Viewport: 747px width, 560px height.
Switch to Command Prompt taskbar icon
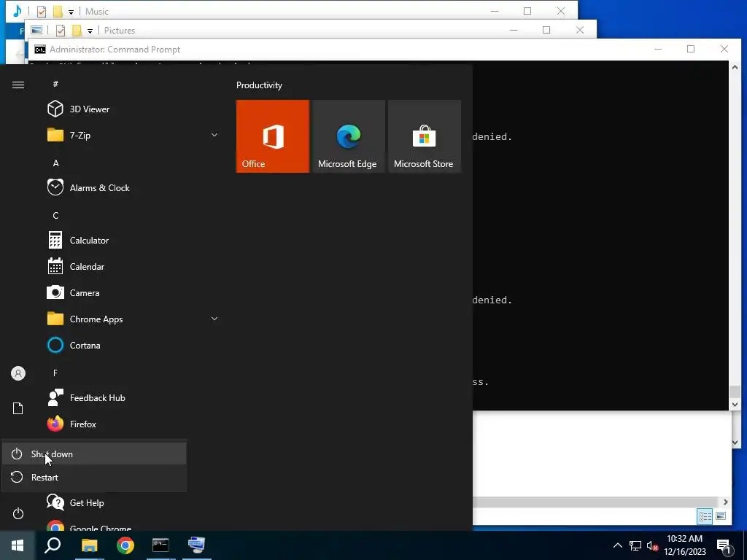point(160,545)
